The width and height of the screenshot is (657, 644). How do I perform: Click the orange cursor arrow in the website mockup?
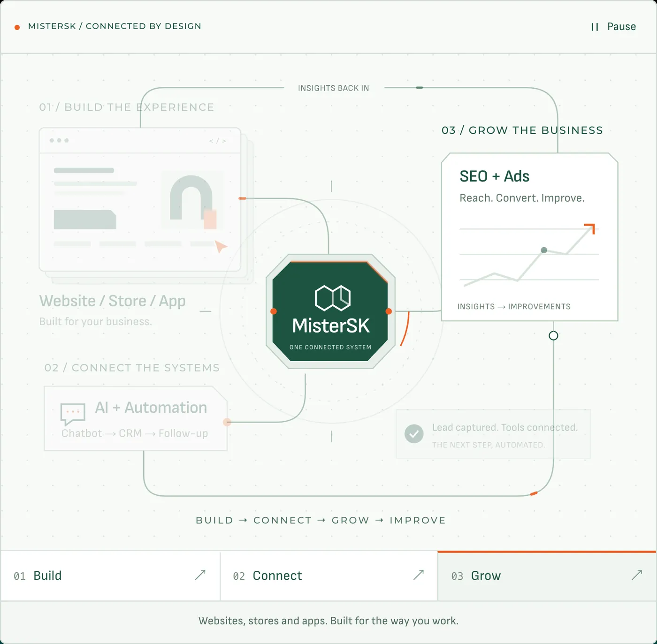[221, 246]
